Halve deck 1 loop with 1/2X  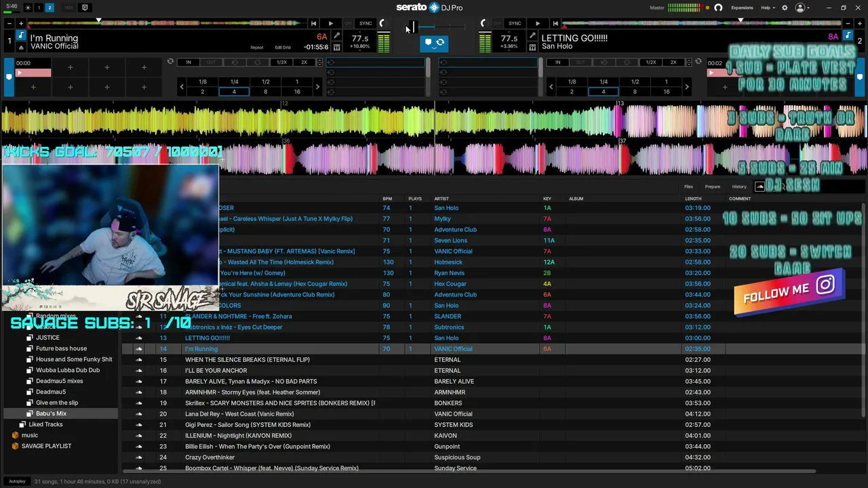[x=281, y=62]
